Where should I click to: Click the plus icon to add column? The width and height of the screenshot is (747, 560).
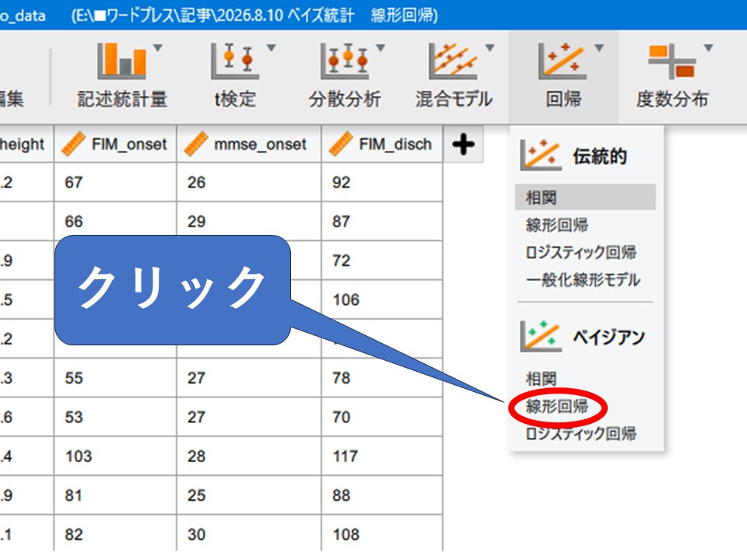point(464,145)
